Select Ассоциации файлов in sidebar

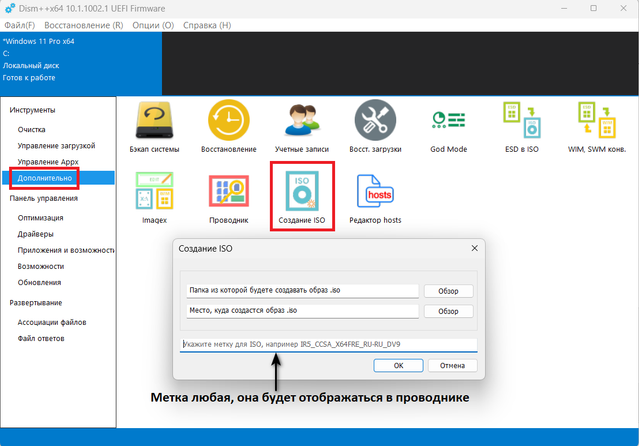click(52, 322)
